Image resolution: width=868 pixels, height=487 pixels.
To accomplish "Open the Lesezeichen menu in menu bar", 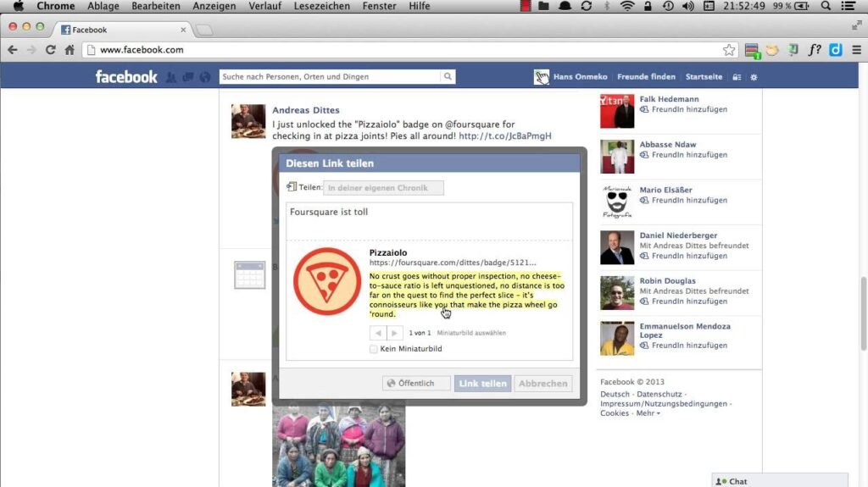I will tap(321, 6).
